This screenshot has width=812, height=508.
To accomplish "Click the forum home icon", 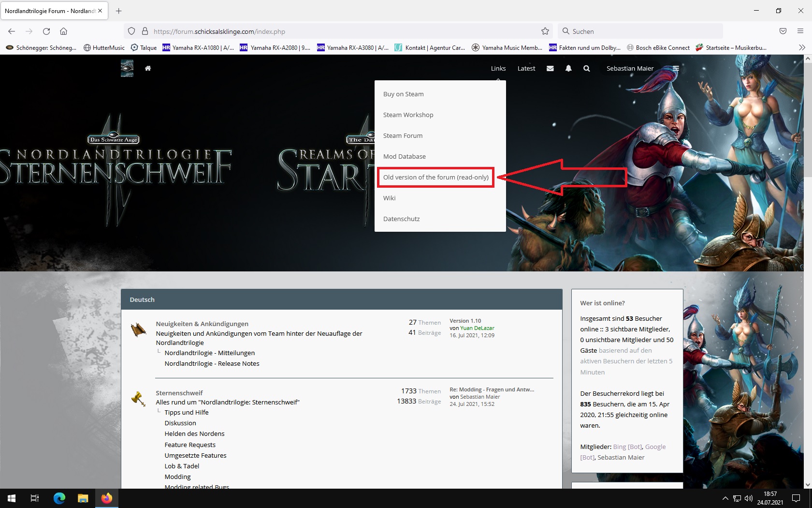I will point(148,68).
